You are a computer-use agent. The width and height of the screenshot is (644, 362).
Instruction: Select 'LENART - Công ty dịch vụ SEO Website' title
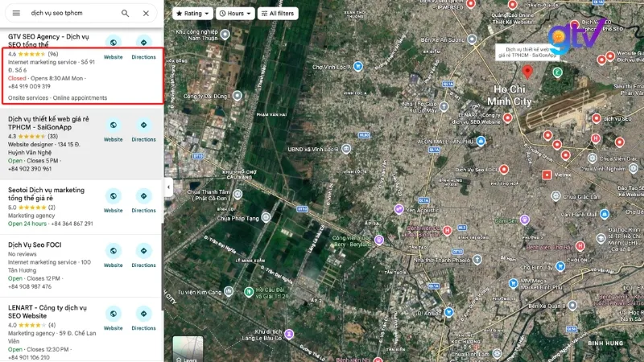pyautogui.click(x=47, y=312)
